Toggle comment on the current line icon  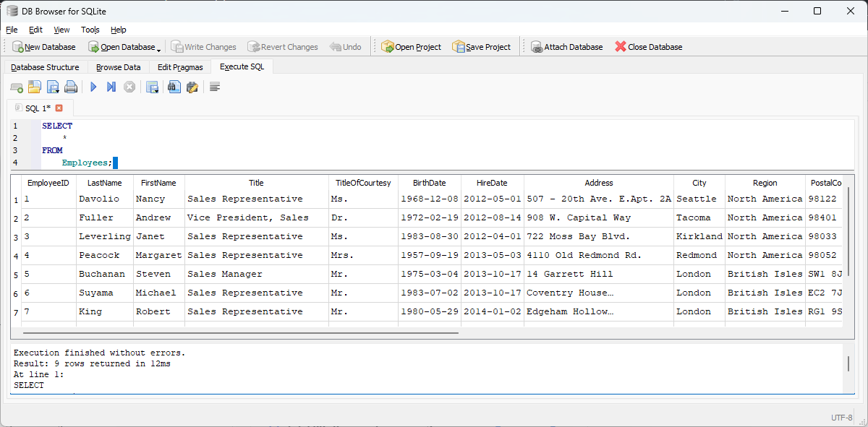(x=215, y=87)
